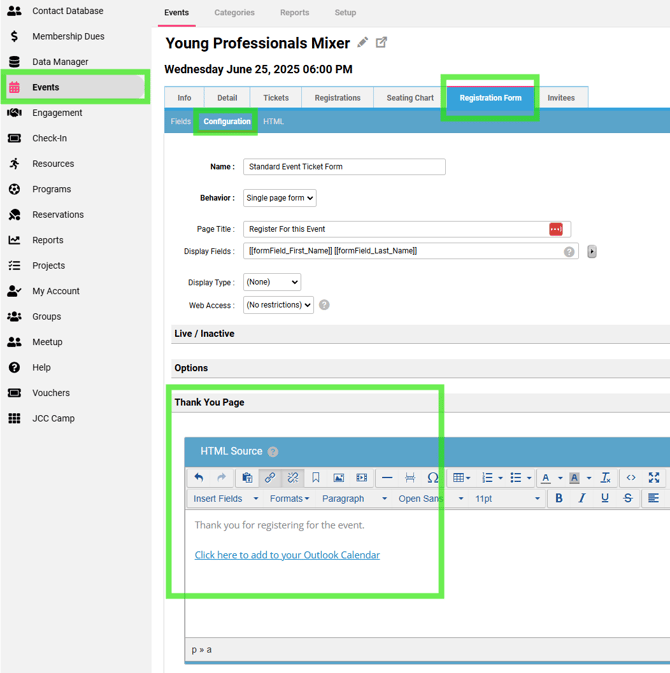The width and height of the screenshot is (670, 673).
Task: Toggle italic formatting in the editor
Action: coord(582,498)
